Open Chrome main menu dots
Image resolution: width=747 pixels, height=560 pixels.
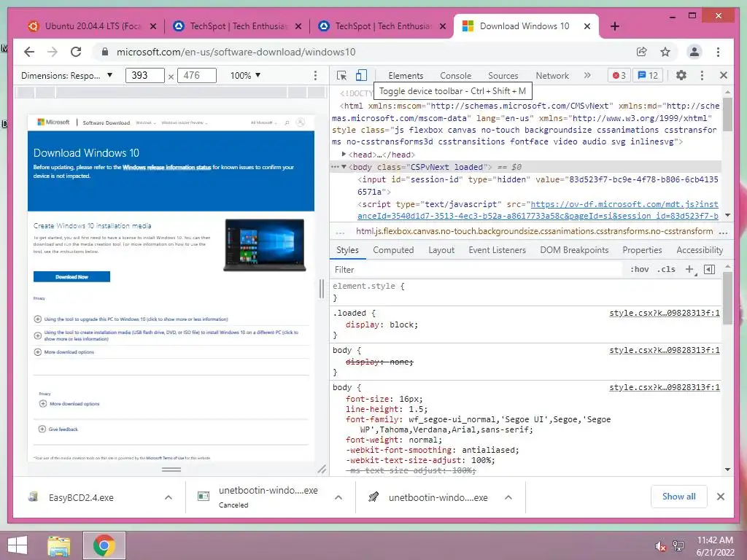point(719,52)
